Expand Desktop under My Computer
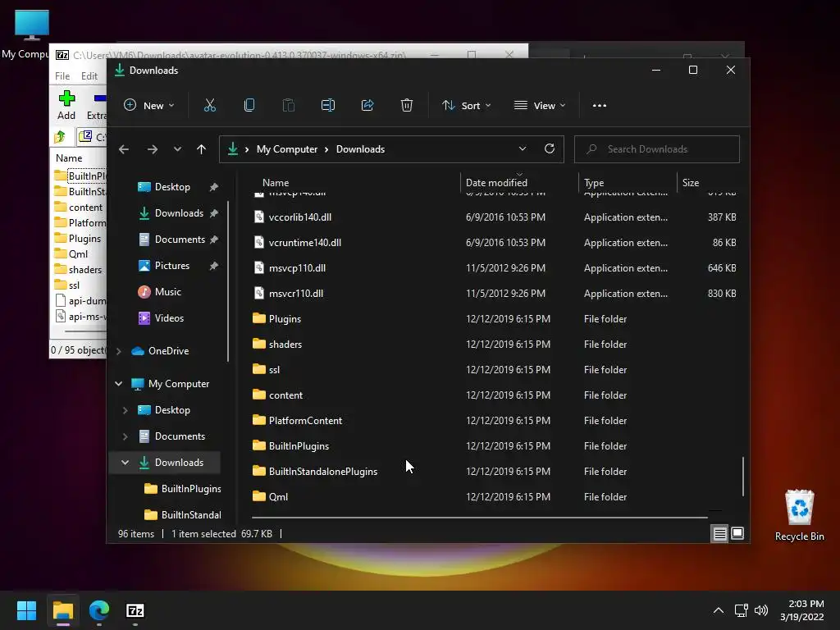The width and height of the screenshot is (840, 630). (126, 410)
